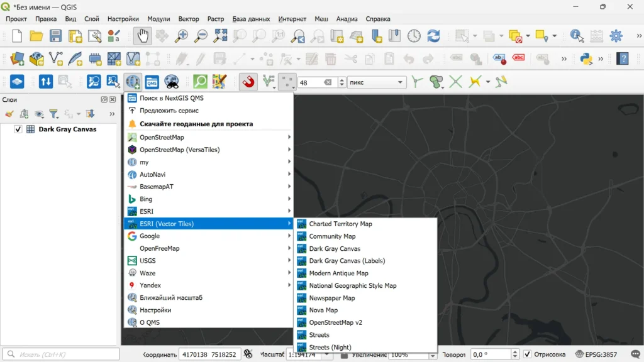Open the QMS search panel icon

152,82
